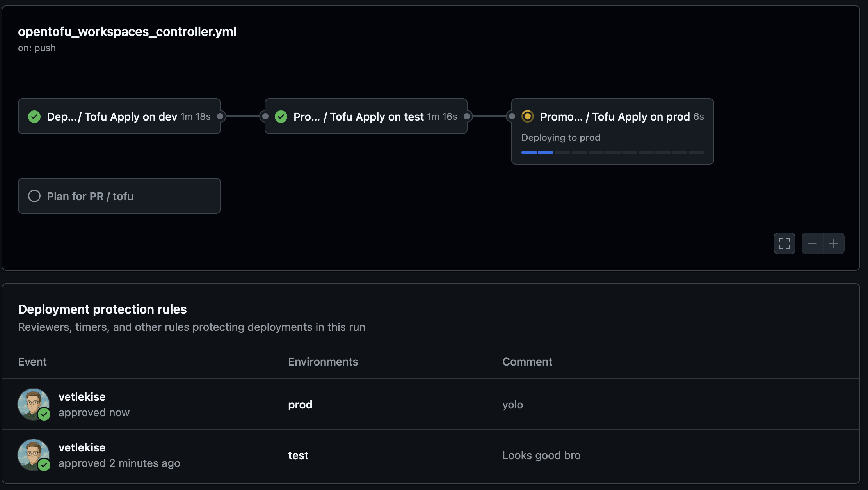Image resolution: width=868 pixels, height=490 pixels.
Task: Click the prod environment link
Action: [300, 405]
